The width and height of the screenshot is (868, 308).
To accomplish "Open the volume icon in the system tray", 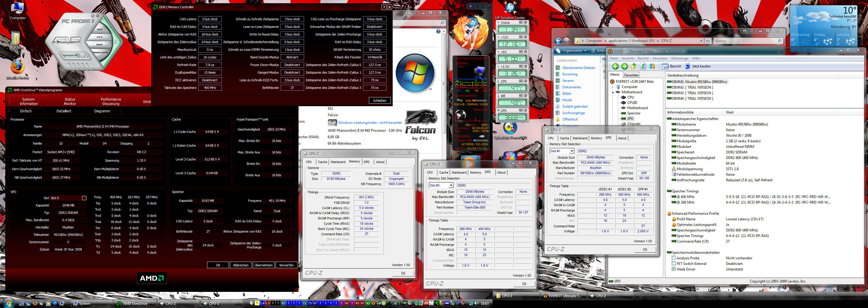I will (x=477, y=303).
